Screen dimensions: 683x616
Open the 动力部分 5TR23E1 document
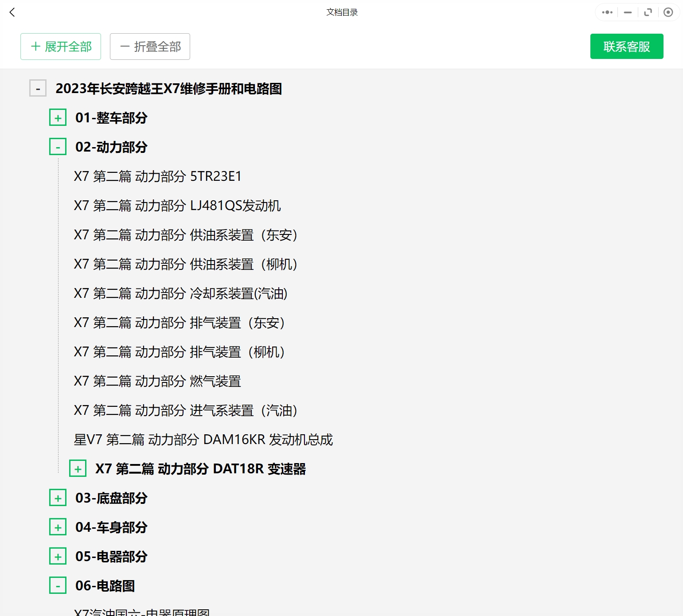point(157,176)
